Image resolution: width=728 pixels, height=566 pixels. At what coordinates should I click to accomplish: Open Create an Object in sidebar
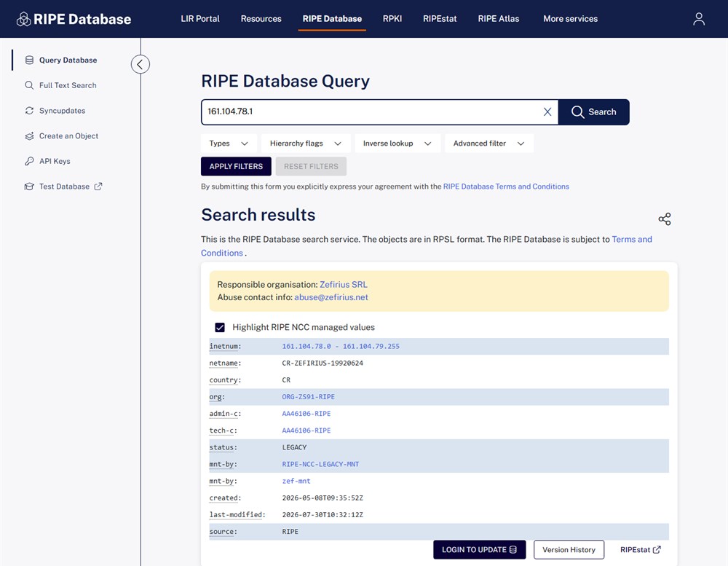pyautogui.click(x=68, y=135)
